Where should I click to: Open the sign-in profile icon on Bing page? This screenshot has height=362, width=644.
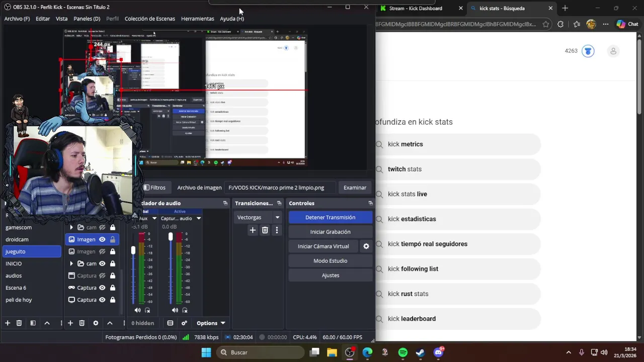click(x=613, y=51)
